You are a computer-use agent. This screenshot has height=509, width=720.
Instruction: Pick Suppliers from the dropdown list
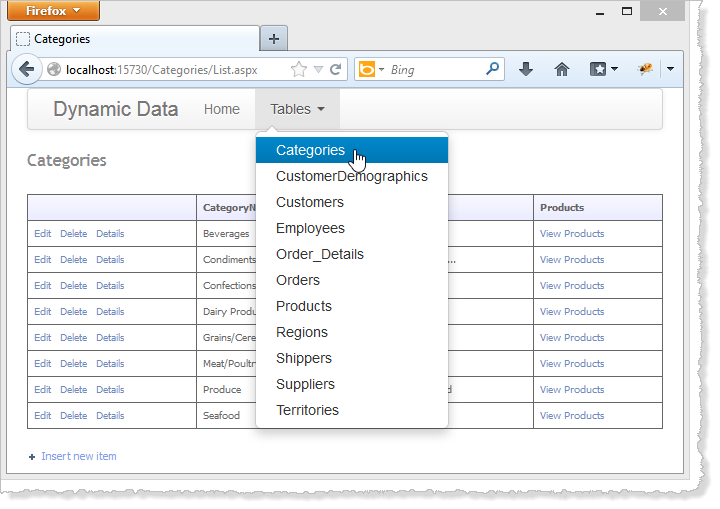pos(305,384)
